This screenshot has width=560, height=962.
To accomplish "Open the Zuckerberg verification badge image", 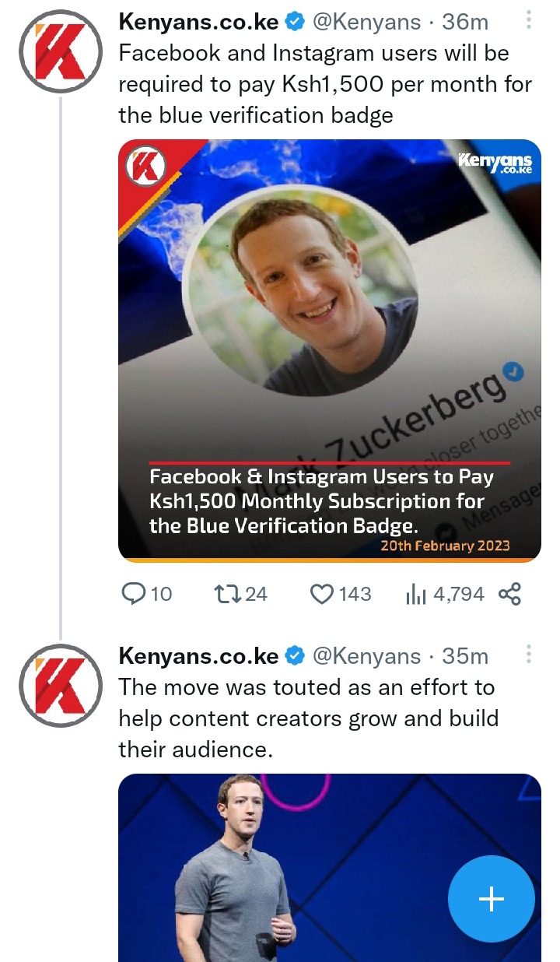I will 329,350.
